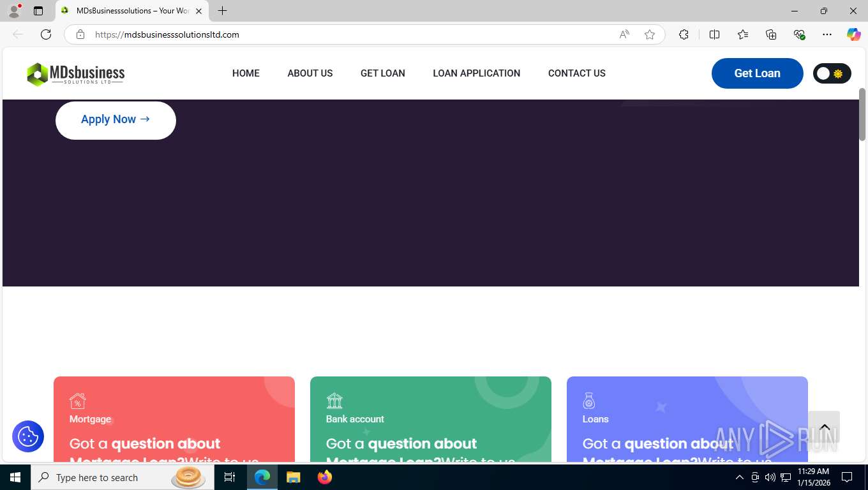Click the Apply Now button
This screenshot has width=868, height=490.
[x=116, y=120]
